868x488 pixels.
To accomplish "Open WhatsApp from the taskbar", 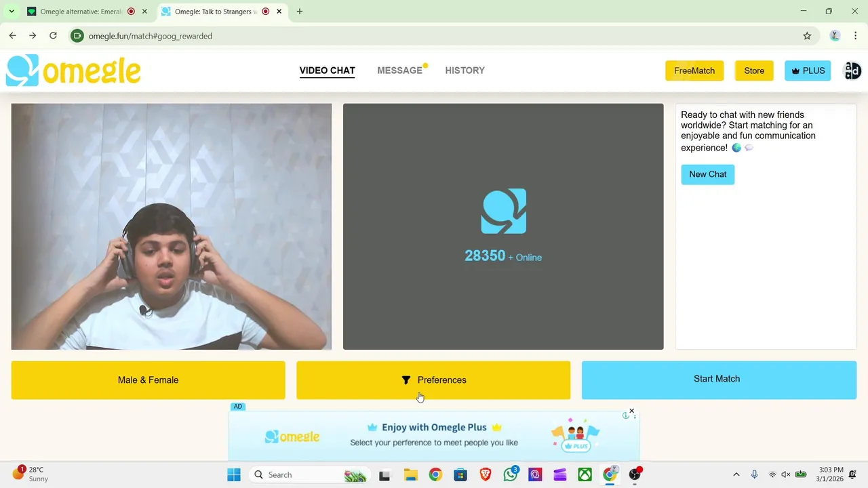I will pos(511,474).
